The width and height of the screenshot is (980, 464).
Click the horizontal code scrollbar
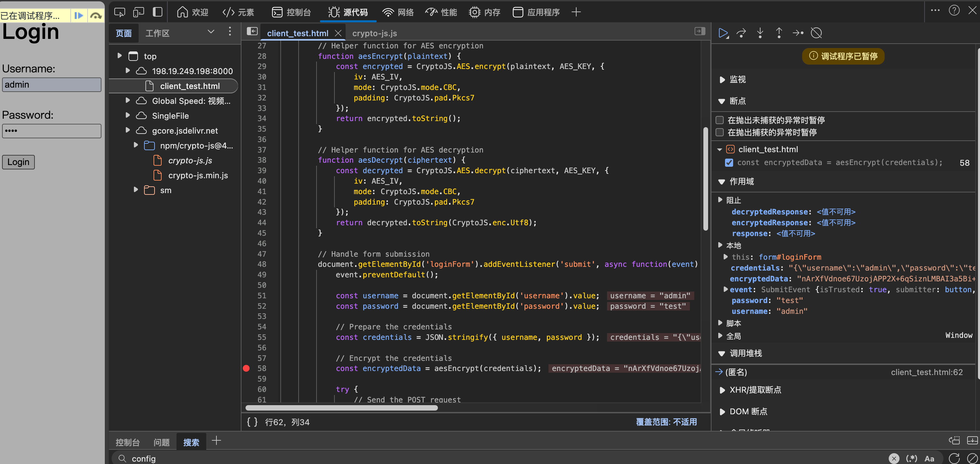tap(342, 408)
